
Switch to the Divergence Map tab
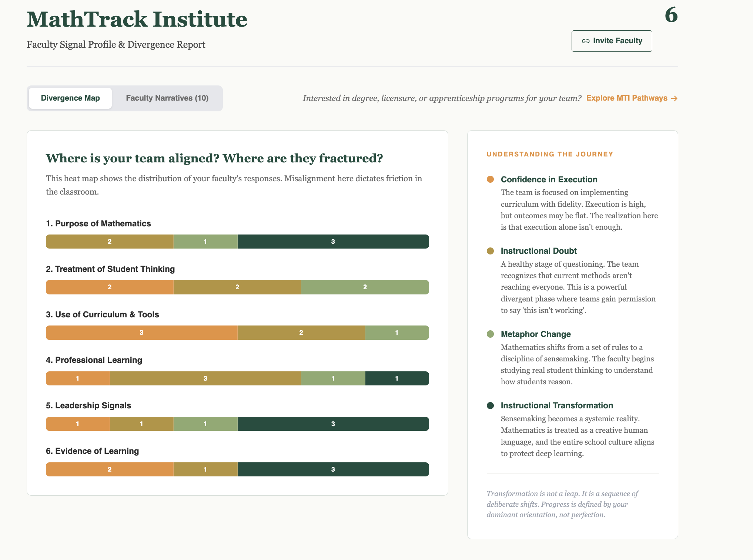click(x=70, y=98)
